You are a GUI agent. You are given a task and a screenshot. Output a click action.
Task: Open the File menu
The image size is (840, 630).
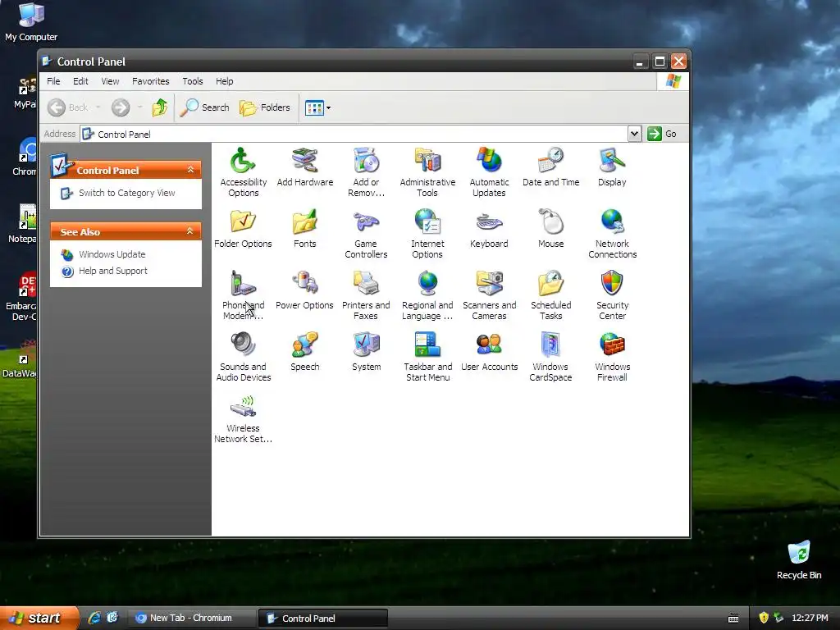pyautogui.click(x=53, y=81)
